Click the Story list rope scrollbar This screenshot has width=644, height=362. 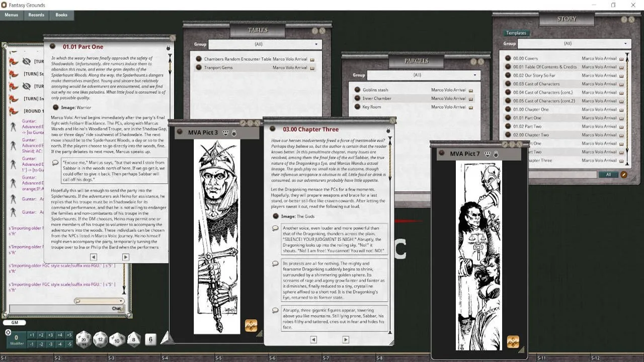point(627,108)
